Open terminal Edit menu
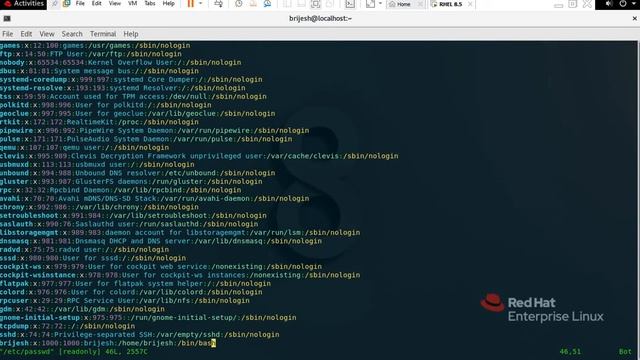This screenshot has height=360, width=640. tap(26, 34)
